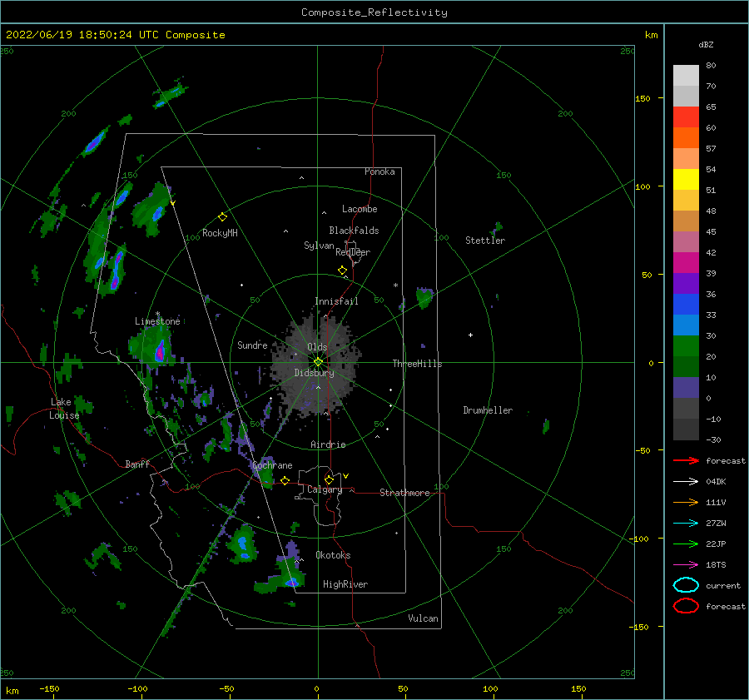Select the bright orange 57-60 dBZ swatch
Viewport: 749px width, 700px height.
tap(686, 138)
